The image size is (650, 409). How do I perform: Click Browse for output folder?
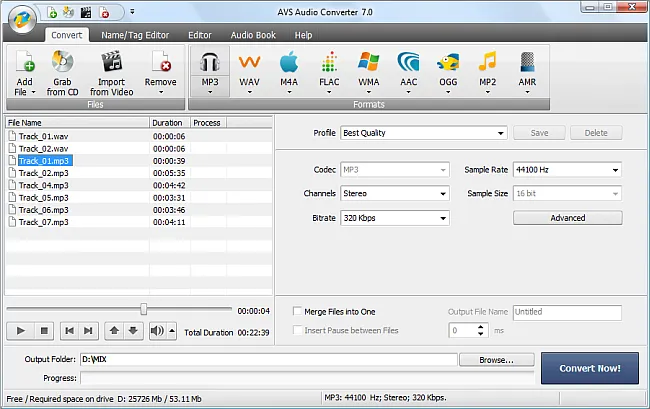(497, 360)
